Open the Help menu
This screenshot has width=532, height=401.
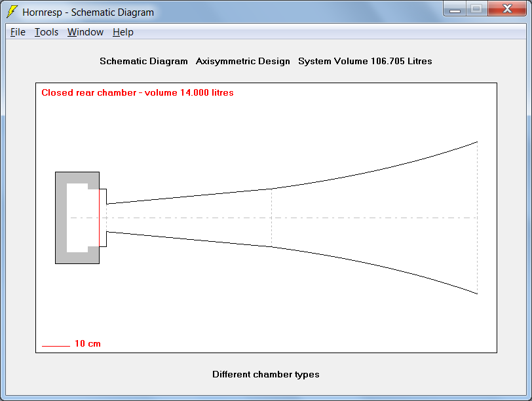tap(123, 32)
